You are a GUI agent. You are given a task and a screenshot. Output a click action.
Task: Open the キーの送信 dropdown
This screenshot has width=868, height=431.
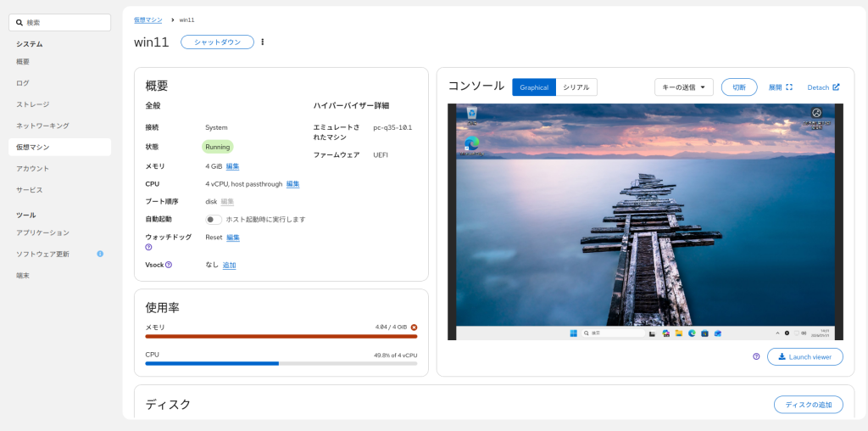683,87
